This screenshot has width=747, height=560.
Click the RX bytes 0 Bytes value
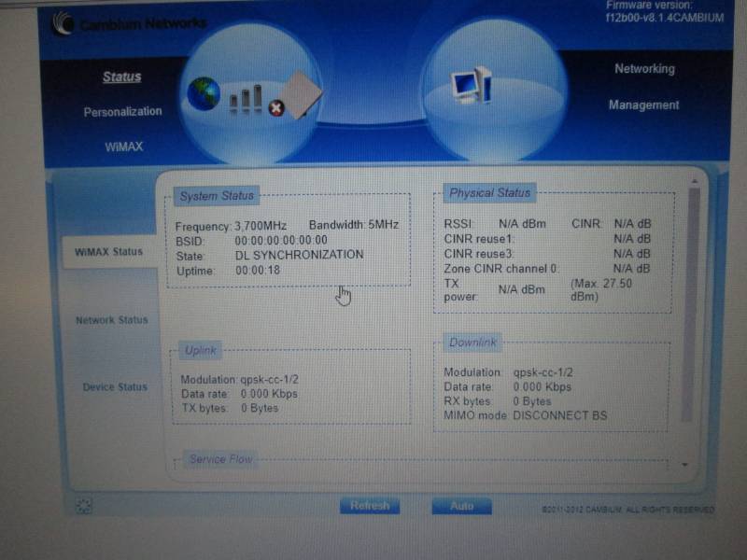(532, 401)
